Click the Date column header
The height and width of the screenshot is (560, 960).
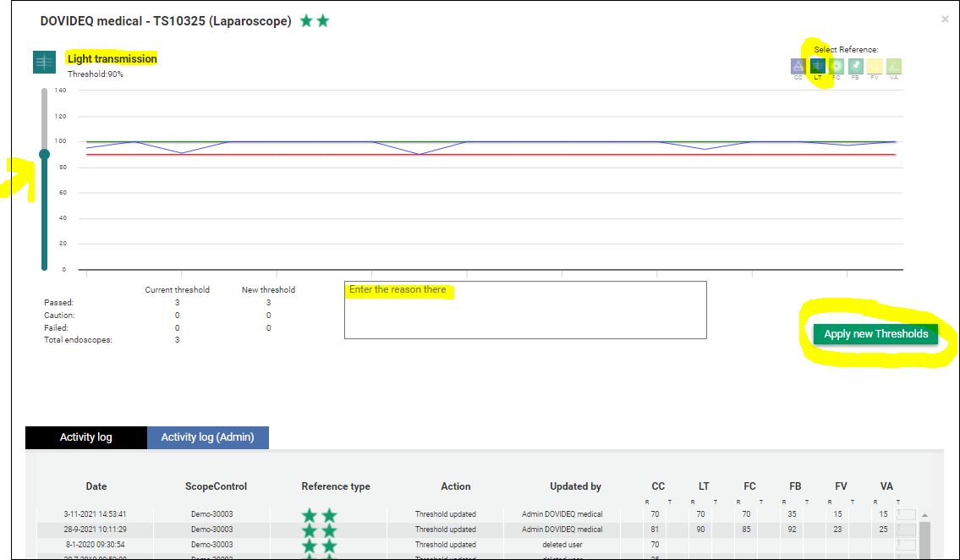click(96, 486)
